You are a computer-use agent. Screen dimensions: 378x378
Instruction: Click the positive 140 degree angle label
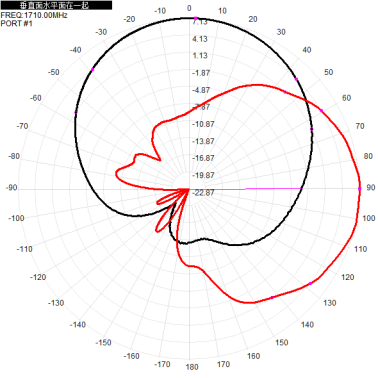307,324
